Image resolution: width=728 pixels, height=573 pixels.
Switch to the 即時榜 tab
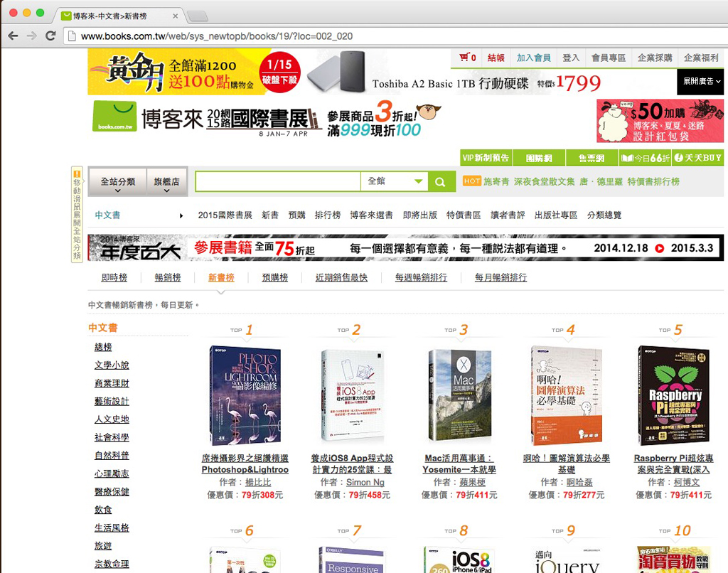(114, 277)
